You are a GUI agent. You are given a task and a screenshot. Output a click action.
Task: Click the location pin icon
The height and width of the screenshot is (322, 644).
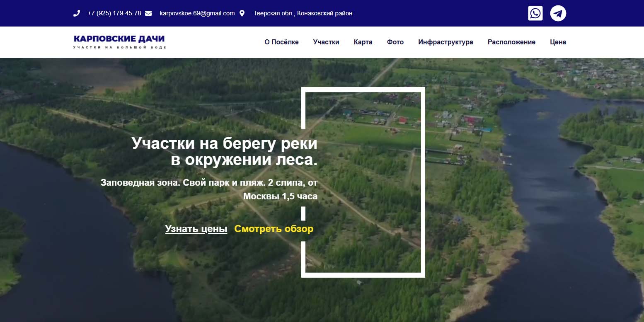click(x=242, y=13)
